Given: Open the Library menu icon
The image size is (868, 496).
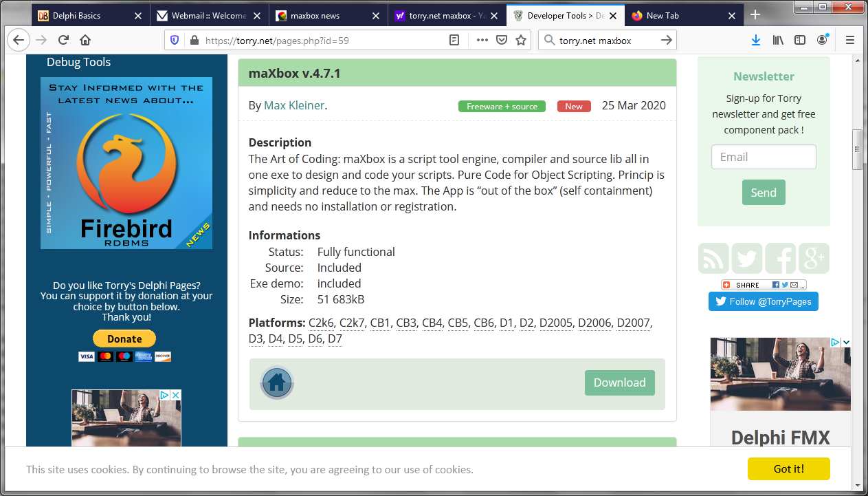Looking at the screenshot, I should (x=778, y=40).
